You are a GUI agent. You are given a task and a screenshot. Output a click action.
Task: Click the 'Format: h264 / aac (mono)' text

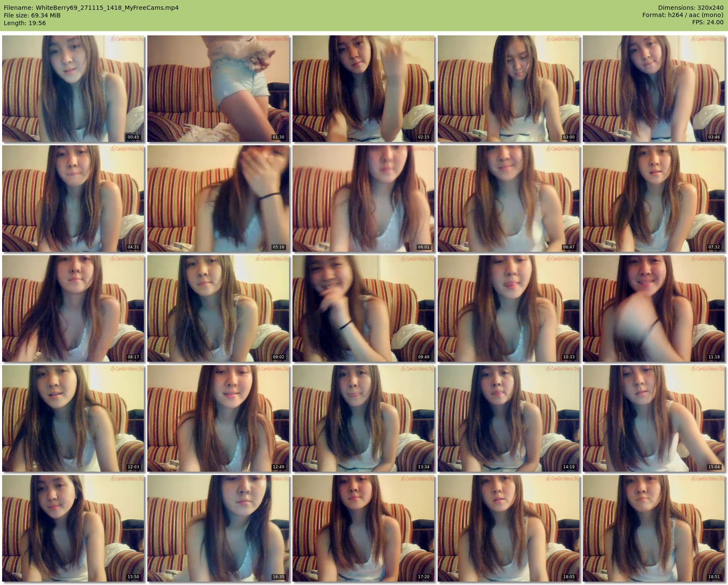(683, 15)
